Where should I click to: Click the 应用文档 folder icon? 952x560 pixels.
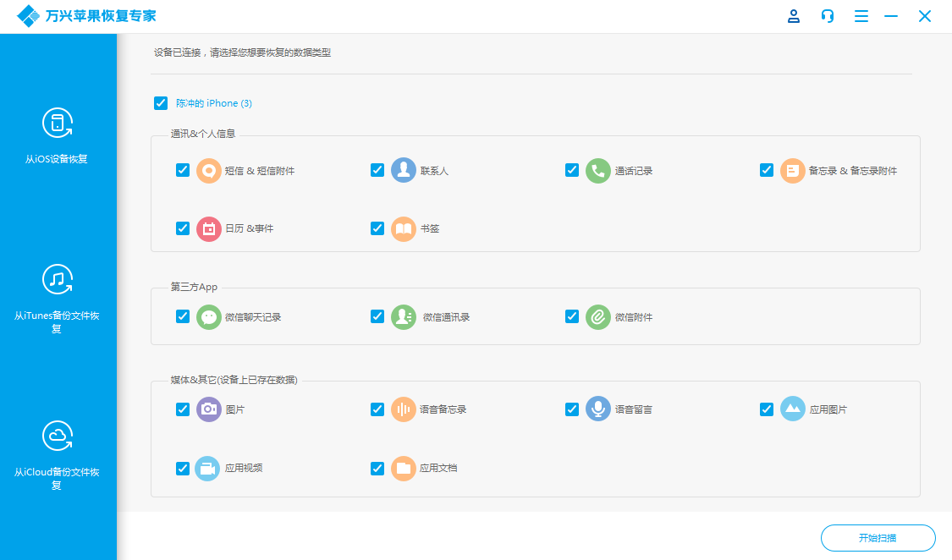tap(404, 469)
